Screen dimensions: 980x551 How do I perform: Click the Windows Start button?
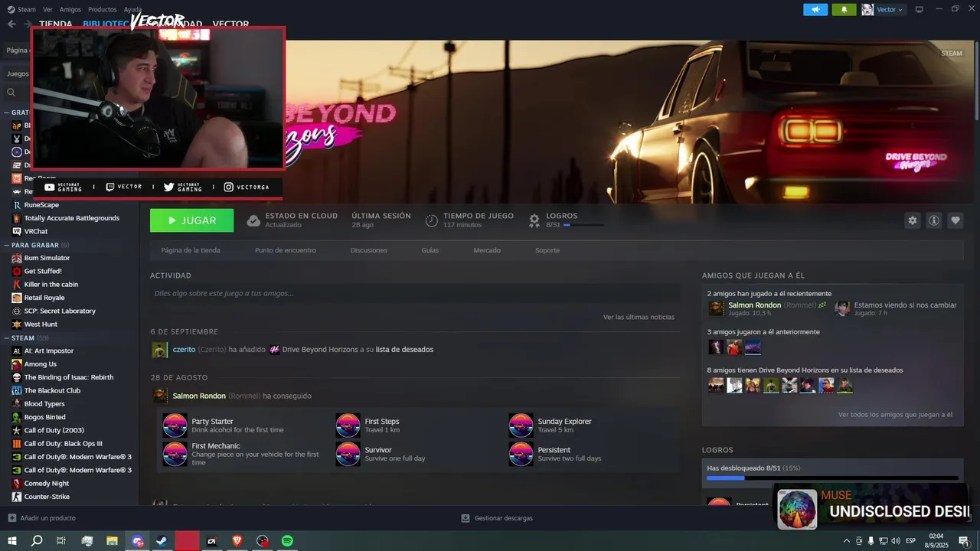[x=11, y=541]
